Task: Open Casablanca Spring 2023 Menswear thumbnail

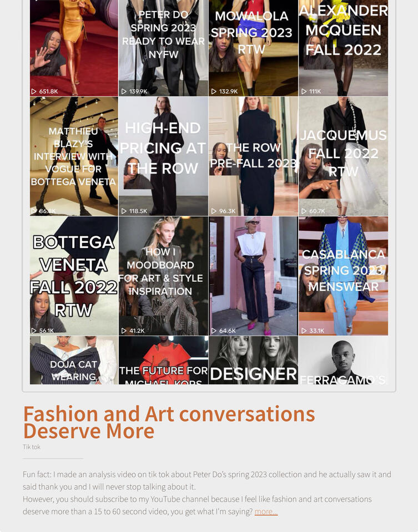Action: [343, 276]
